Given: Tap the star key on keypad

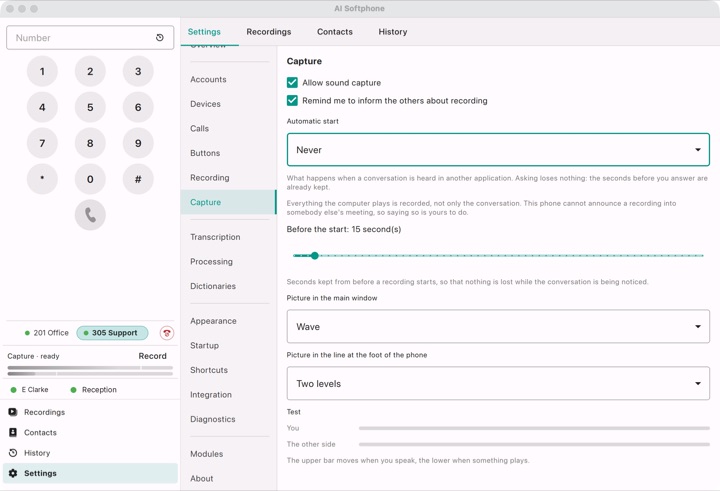Looking at the screenshot, I should [42, 179].
